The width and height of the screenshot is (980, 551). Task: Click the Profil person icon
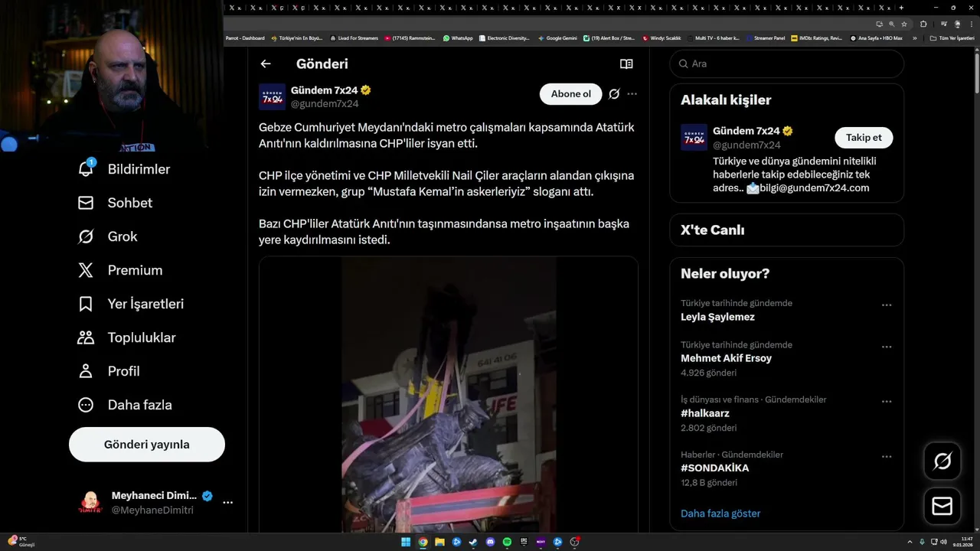[x=86, y=371]
